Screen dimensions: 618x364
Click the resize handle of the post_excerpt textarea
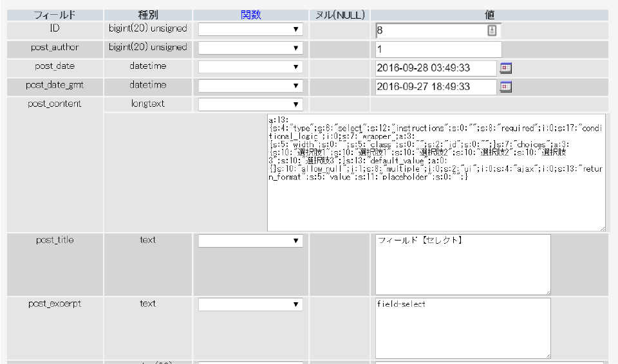(x=547, y=354)
